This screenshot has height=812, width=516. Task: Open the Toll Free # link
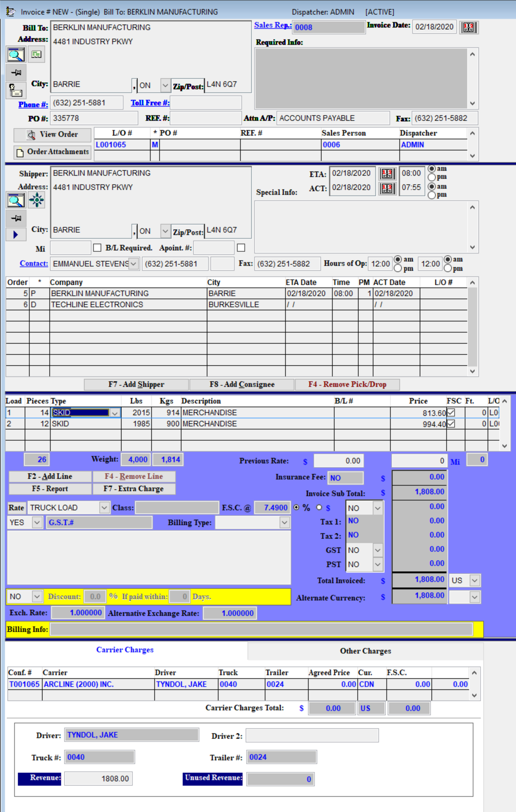coord(150,103)
